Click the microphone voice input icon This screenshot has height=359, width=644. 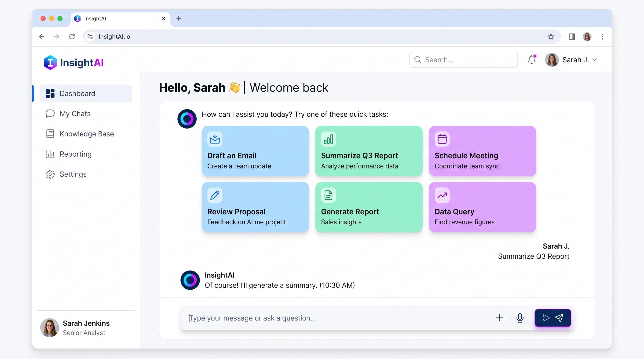coord(520,318)
